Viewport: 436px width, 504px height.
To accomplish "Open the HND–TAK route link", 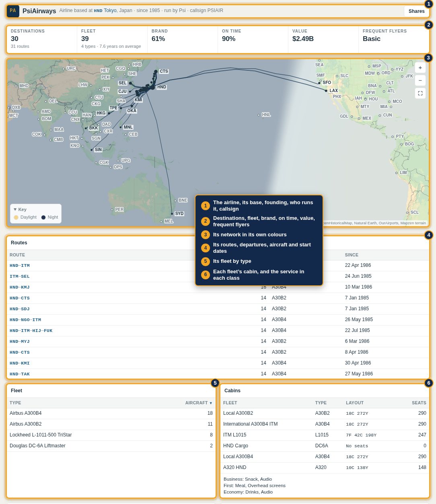I will click(20, 374).
